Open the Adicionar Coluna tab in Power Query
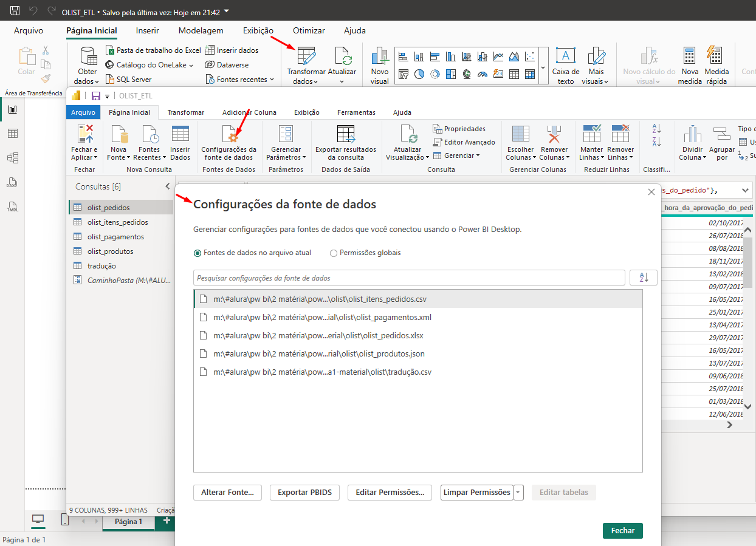Viewport: 756px width, 546px height. click(x=249, y=112)
